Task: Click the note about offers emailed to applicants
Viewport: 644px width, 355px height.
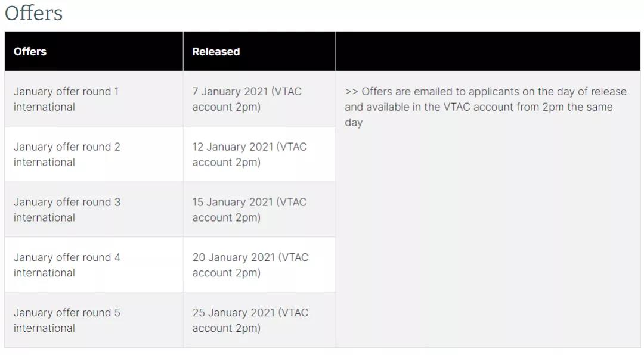Action: (485, 107)
